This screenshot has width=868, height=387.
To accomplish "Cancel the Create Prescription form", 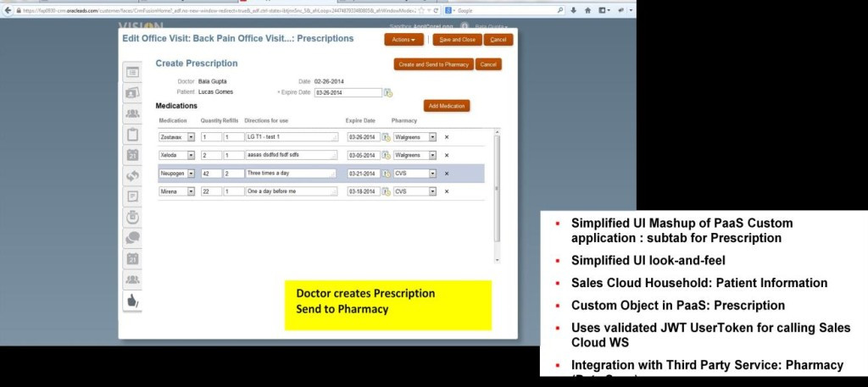I will pos(488,64).
